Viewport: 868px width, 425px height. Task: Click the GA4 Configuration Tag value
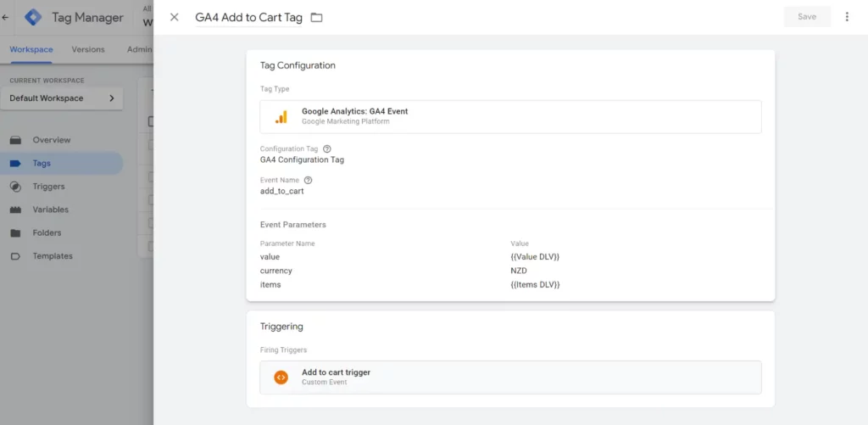(x=303, y=160)
